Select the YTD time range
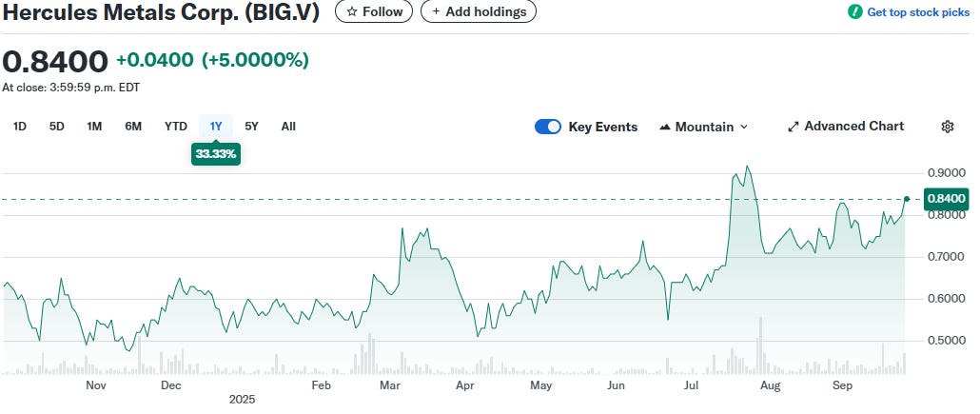Screen dimensions: 980x414 176,127
